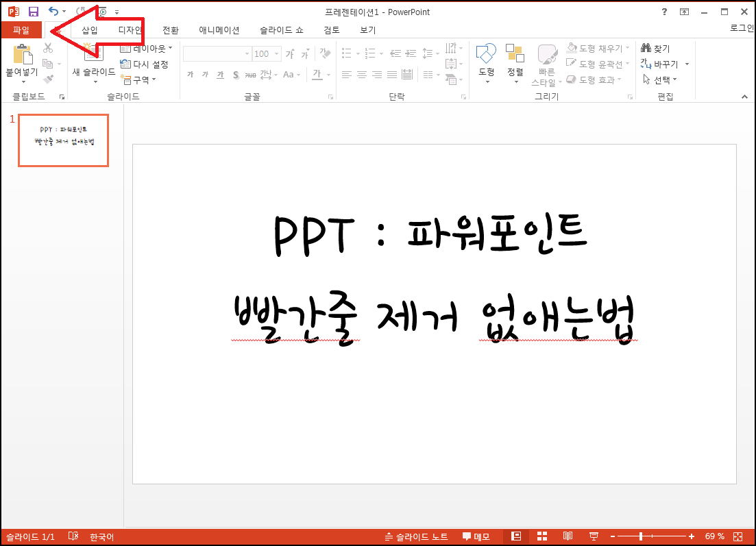
Task: Switch to the 애니메이션 tab
Action: (219, 30)
